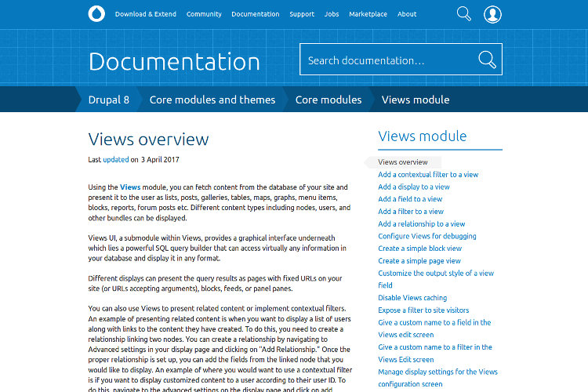This screenshot has width=588, height=392.
Task: Open the Support menu
Action: click(302, 14)
